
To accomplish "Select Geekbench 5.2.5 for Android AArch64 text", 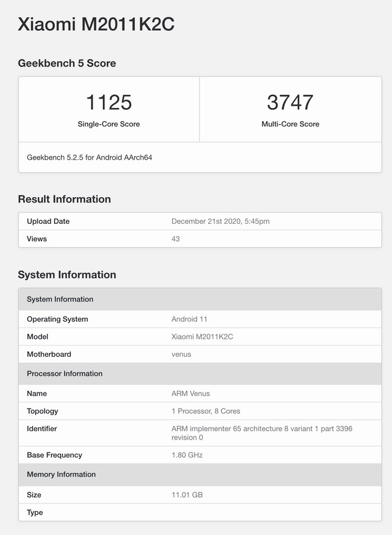I will pos(89,157).
